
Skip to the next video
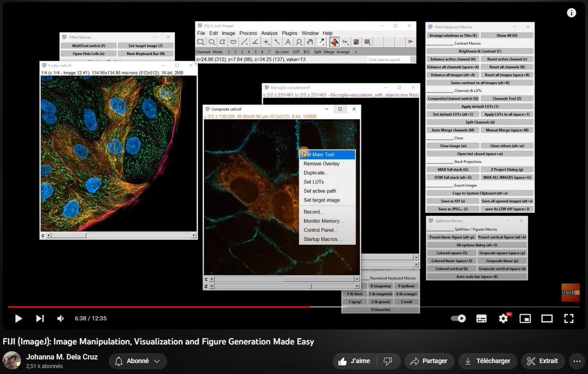40,319
